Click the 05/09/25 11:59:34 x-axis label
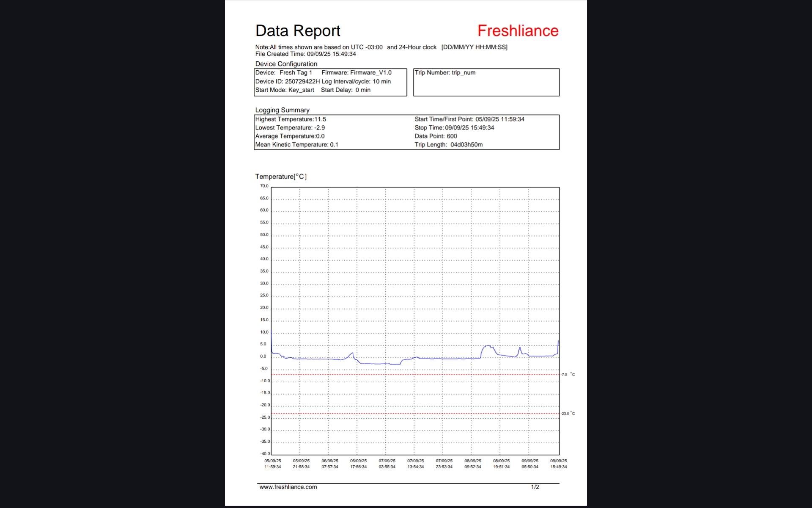 click(x=272, y=464)
